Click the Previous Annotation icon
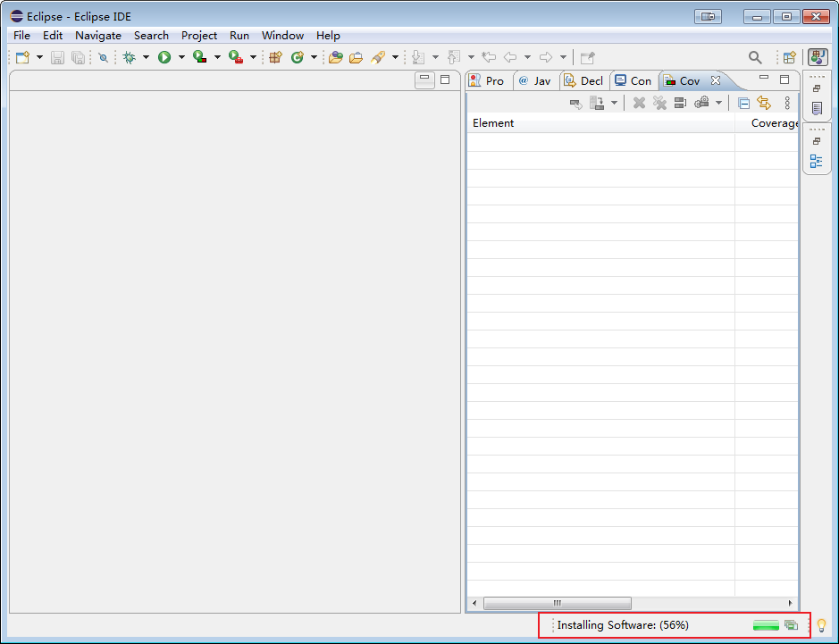 [454, 57]
